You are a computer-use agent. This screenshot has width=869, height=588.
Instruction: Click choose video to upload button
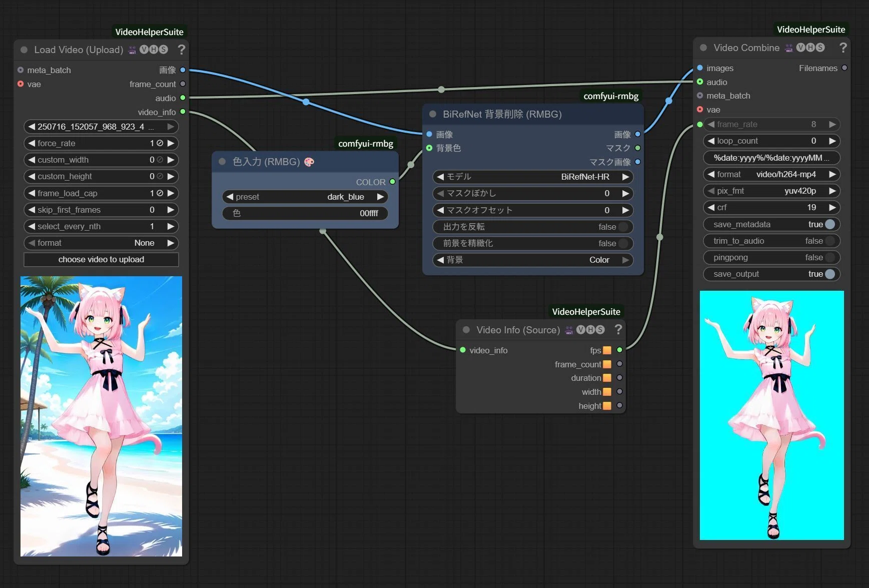pyautogui.click(x=101, y=259)
